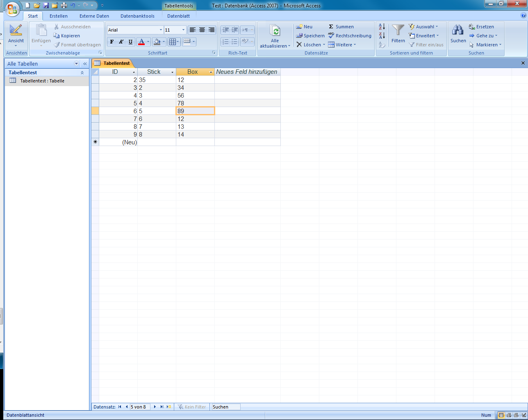Image resolution: width=528 pixels, height=420 pixels.
Task: Toggle underline formatting (U button)
Action: tap(131, 42)
